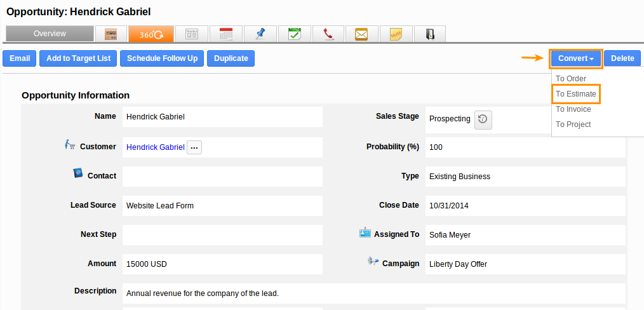The image size is (644, 310).
Task: Open the call log phone icon
Action: [328, 34]
